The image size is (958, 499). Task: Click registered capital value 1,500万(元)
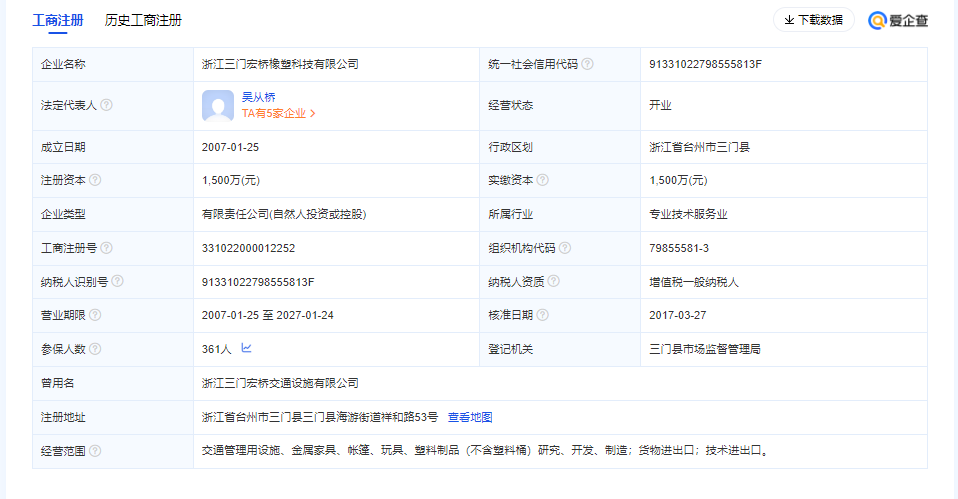(x=231, y=180)
